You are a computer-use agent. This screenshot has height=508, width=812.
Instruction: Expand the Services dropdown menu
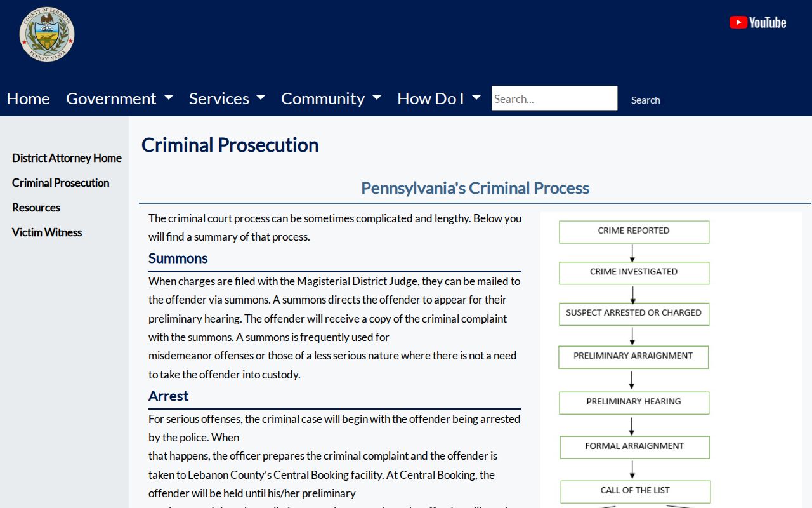click(226, 98)
